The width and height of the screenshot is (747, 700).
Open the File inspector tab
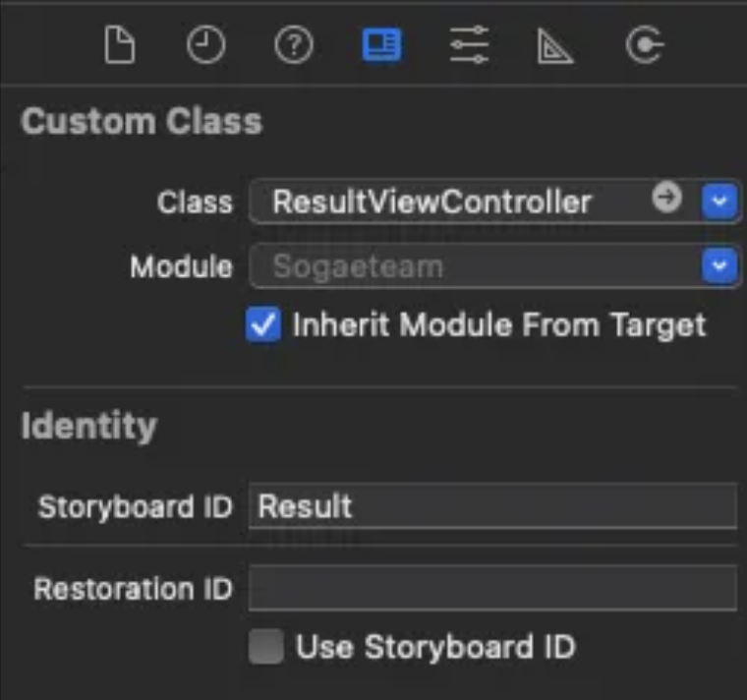coord(120,45)
